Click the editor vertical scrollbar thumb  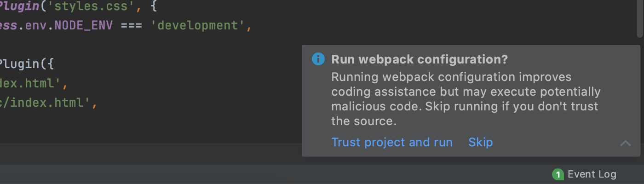tap(640, 18)
